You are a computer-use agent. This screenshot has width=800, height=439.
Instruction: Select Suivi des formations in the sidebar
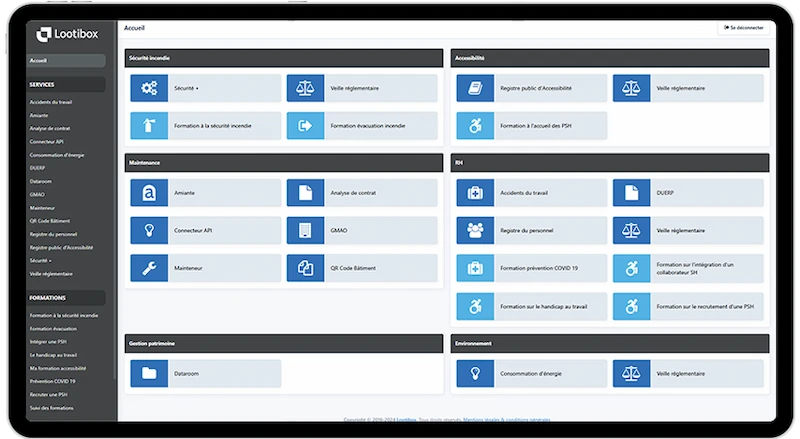click(x=52, y=407)
